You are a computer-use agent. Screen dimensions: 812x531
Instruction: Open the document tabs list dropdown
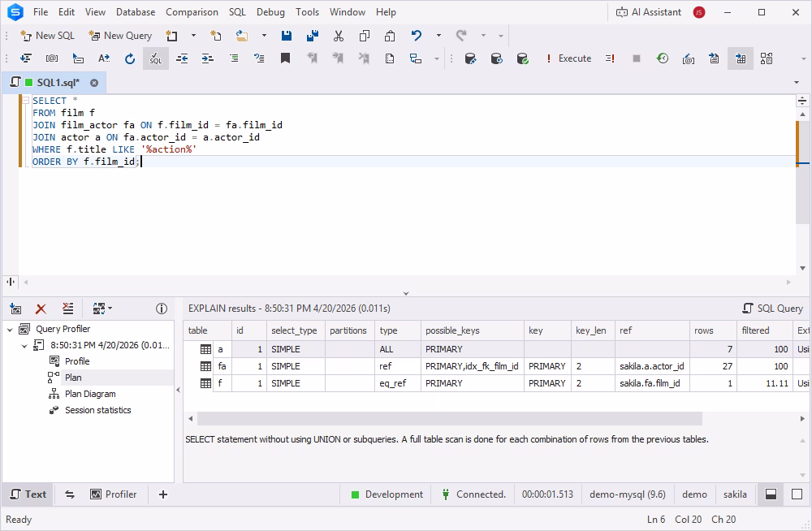pos(797,82)
